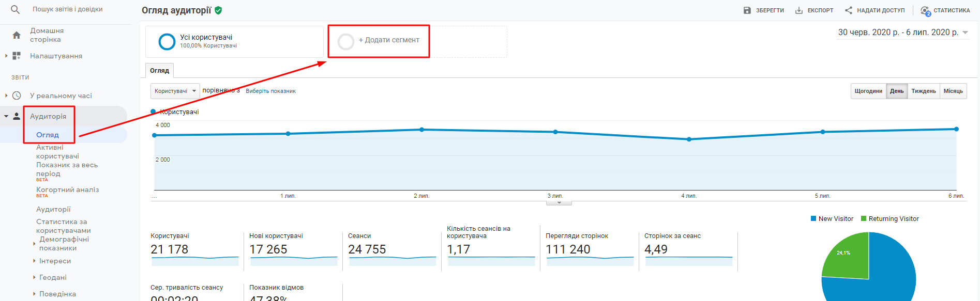Open Активні користувачі report

tap(57, 152)
